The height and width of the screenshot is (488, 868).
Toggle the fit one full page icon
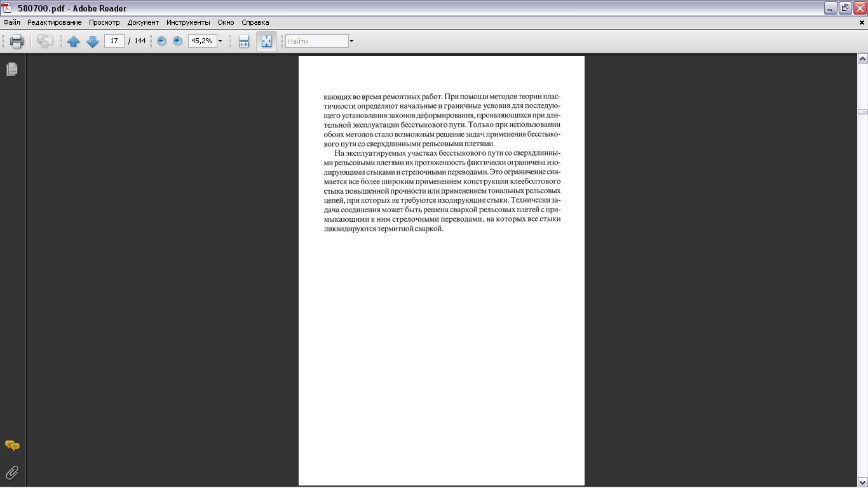266,41
